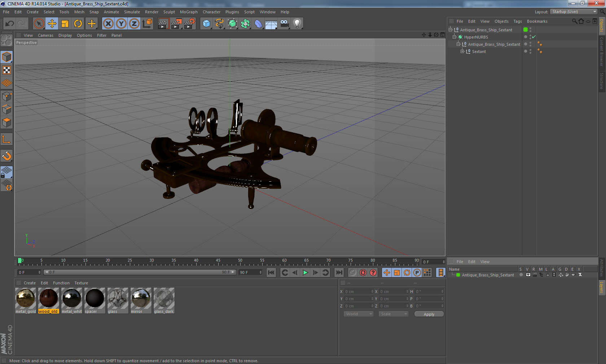Image resolution: width=606 pixels, height=364 pixels.
Task: Toggle coordinate system icon
Action: [x=147, y=24]
